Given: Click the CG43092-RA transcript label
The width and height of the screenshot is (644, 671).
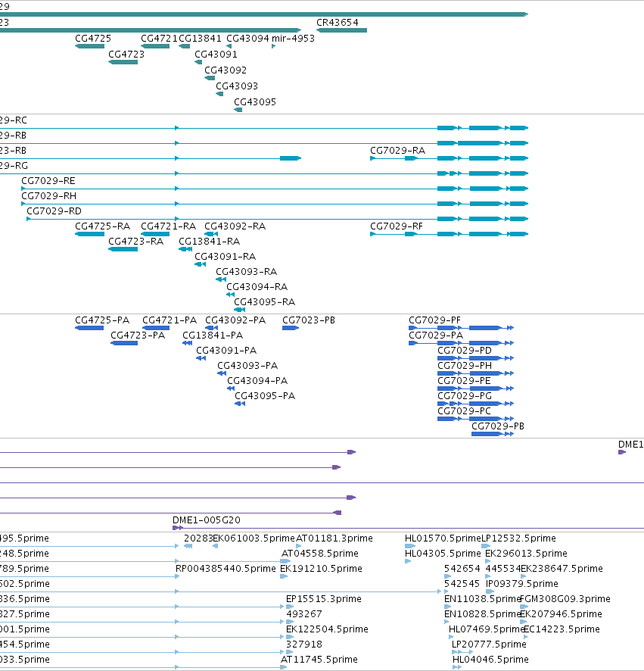Looking at the screenshot, I should coord(235,226).
